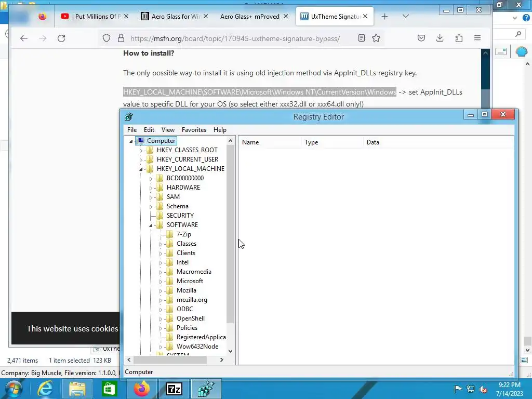This screenshot has height=399, width=532.
Task: Open Firefox hamburger application menu
Action: (x=477, y=38)
